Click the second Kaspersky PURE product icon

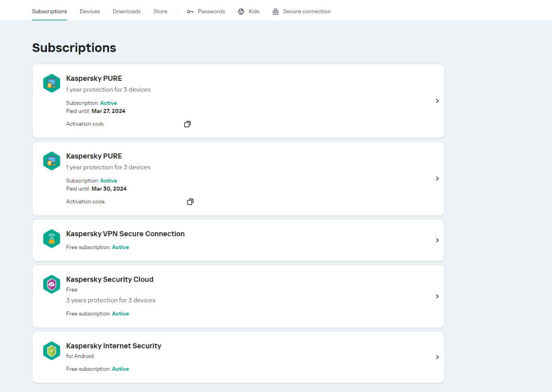pyautogui.click(x=52, y=161)
